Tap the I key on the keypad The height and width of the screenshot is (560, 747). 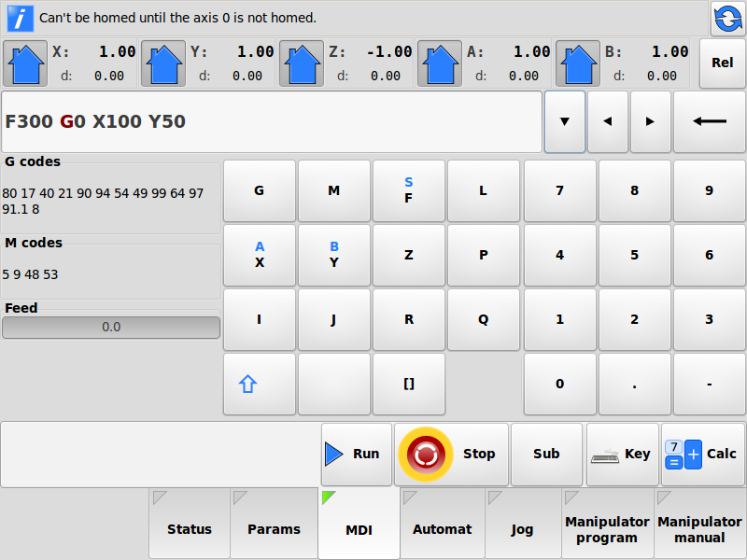260,319
